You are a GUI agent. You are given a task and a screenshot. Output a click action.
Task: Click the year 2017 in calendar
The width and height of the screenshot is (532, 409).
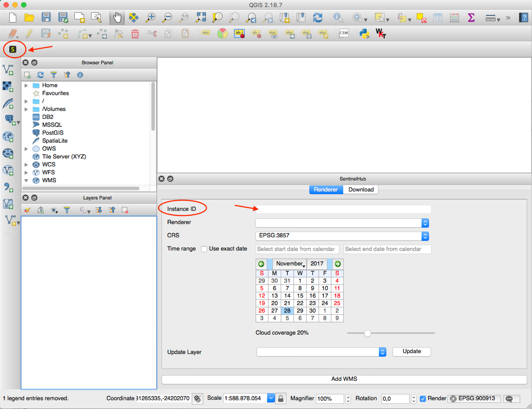point(317,264)
